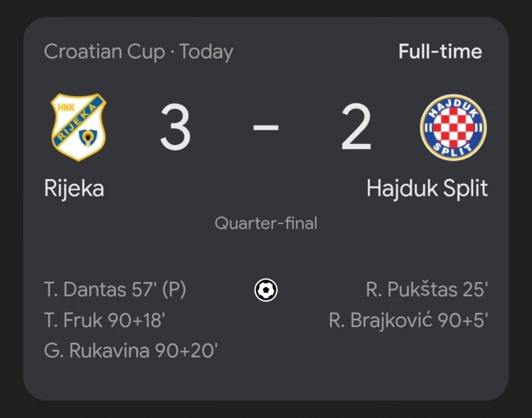Click the Full-time match status
The height and width of the screenshot is (418, 532).
(440, 52)
